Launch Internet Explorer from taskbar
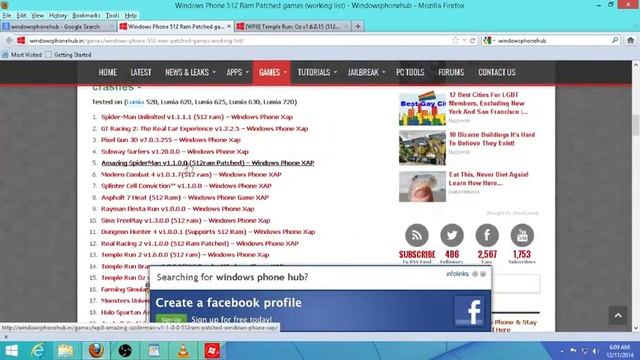The width and height of the screenshot is (640, 360). [x=38, y=351]
